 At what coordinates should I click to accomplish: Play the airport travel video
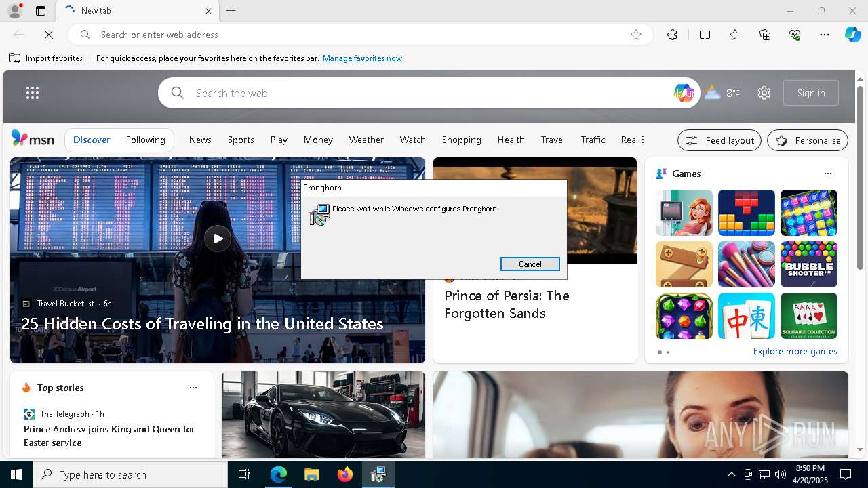218,238
